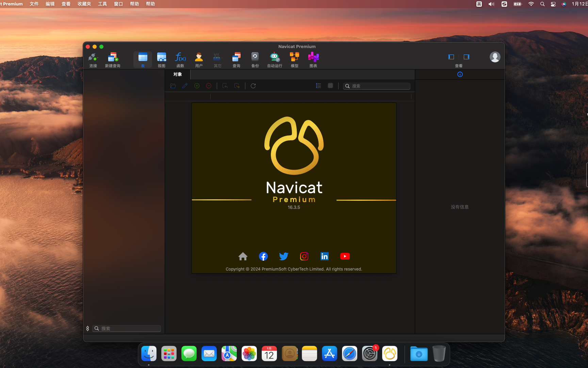Switch to the 对象 (Objects) tab
This screenshot has height=368, width=588.
click(178, 74)
